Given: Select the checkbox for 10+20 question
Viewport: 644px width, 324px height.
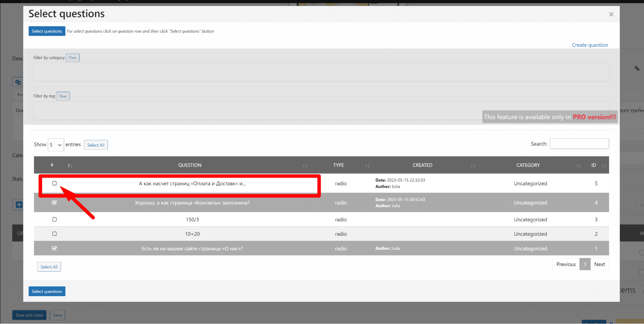Looking at the screenshot, I should (54, 234).
